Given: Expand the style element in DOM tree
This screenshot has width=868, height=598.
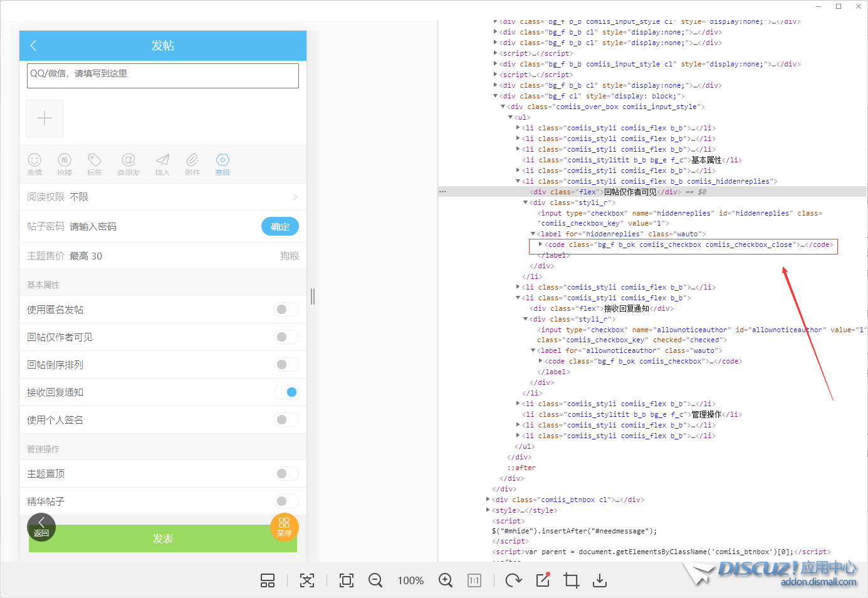Looking at the screenshot, I should pos(488,510).
